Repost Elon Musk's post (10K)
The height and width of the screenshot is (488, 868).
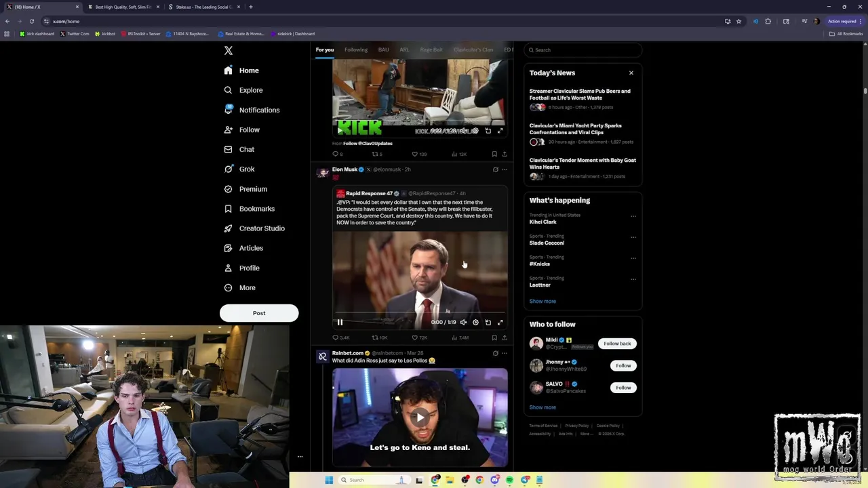380,338
